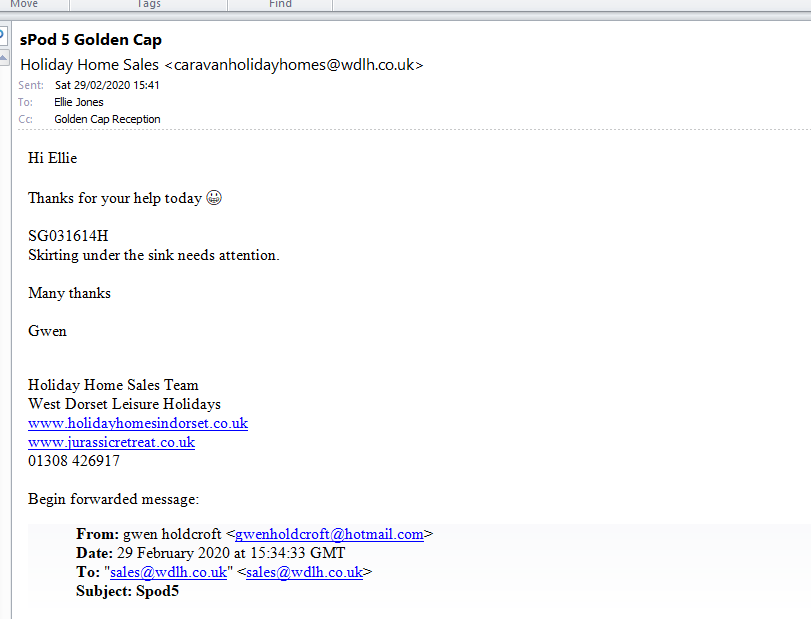This screenshot has width=811, height=619.
Task: Click the 'Hi Ellie' greeting
Action: 52,158
